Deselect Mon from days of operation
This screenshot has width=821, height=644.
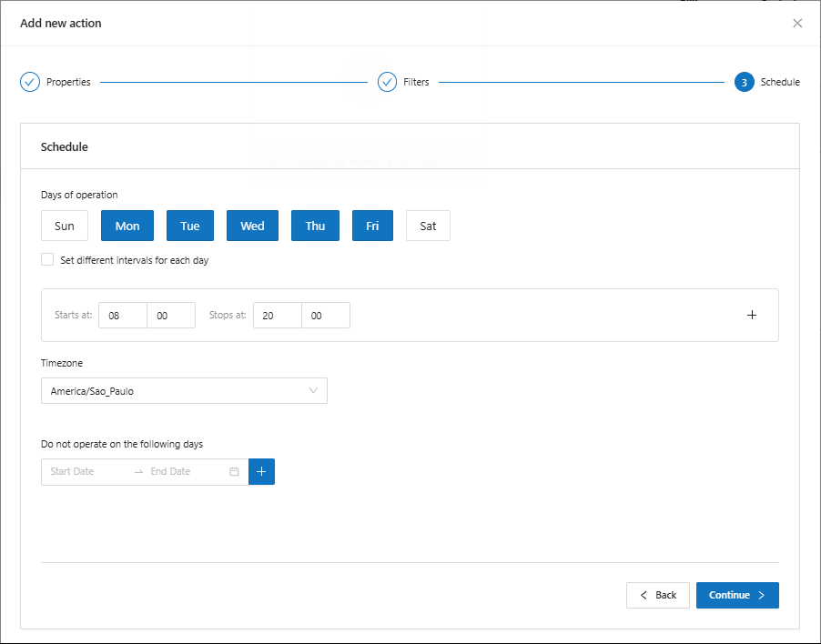pos(127,226)
